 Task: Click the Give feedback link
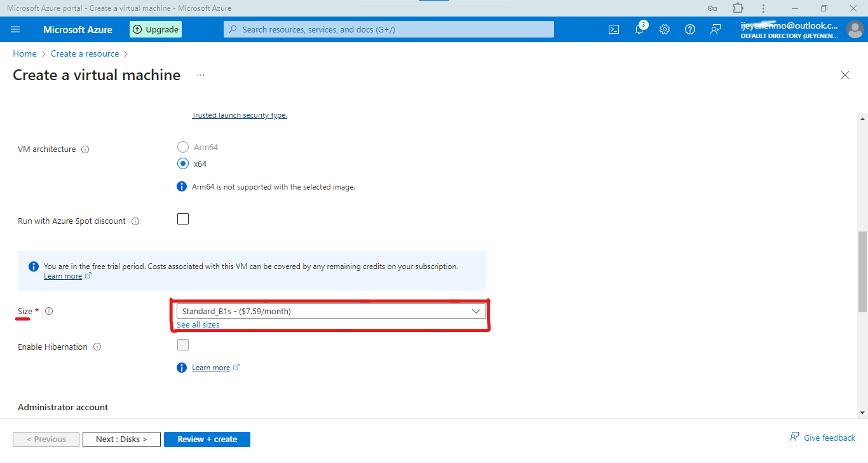click(830, 438)
